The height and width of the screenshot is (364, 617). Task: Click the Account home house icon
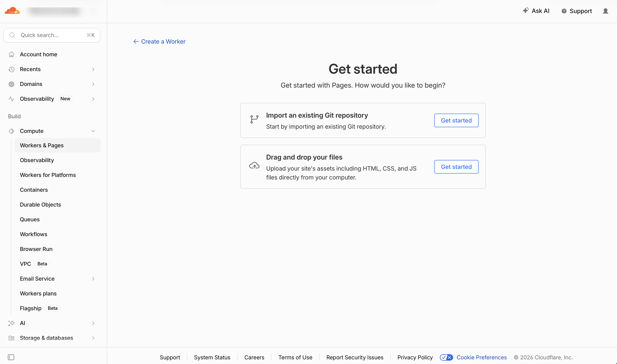coord(11,54)
